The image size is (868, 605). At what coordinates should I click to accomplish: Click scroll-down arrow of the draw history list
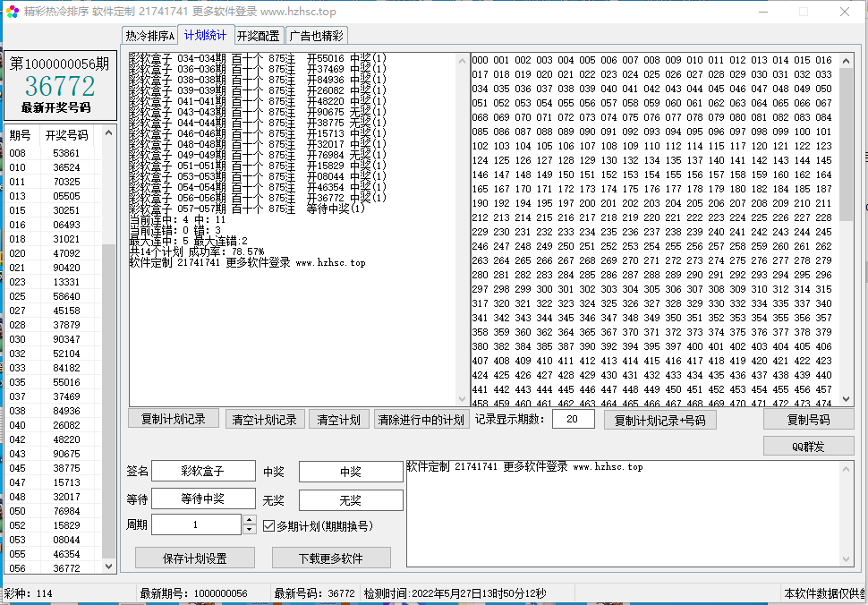click(x=108, y=567)
